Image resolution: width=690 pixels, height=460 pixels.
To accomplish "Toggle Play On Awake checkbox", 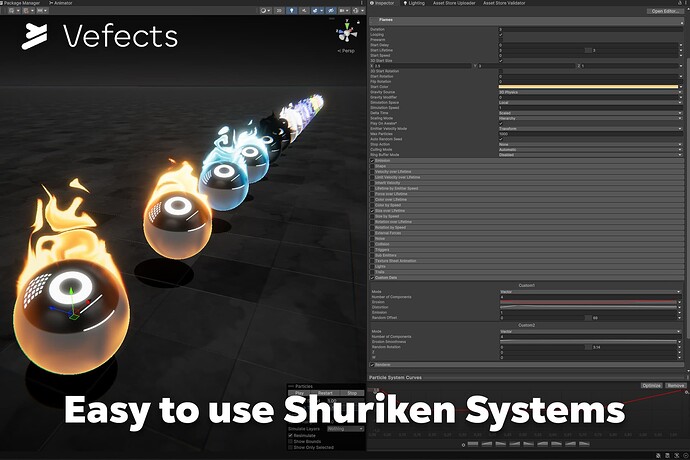I will click(501, 123).
